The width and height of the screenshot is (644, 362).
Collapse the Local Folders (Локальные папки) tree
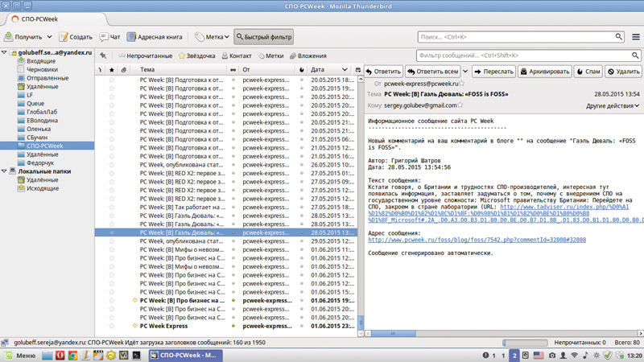pos(4,171)
